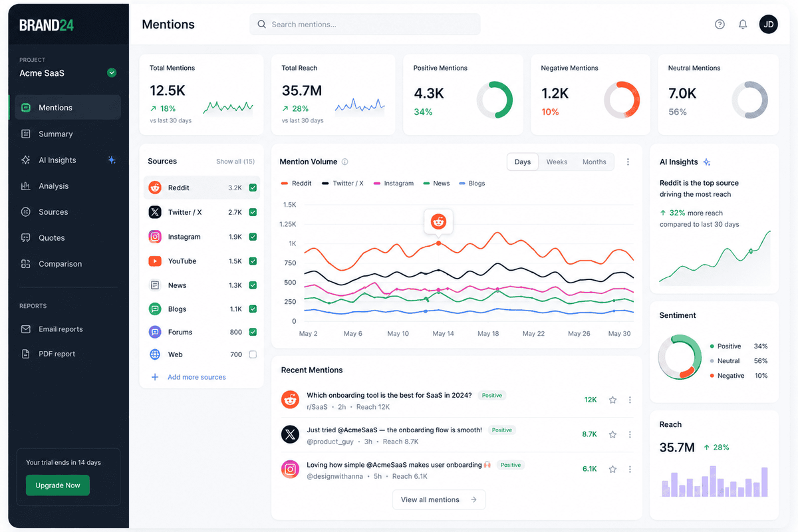The image size is (798, 532).
Task: Check the Web source checkbox
Action: pyautogui.click(x=253, y=354)
